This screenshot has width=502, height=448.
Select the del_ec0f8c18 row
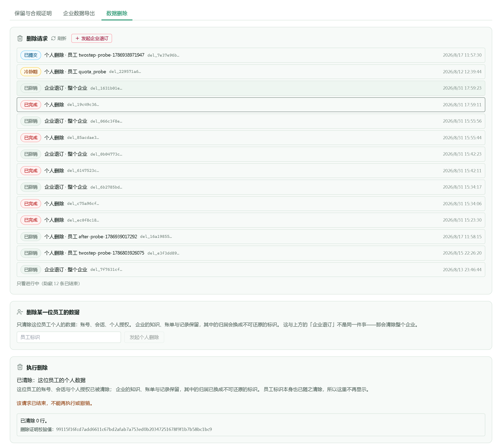pyautogui.click(x=251, y=220)
